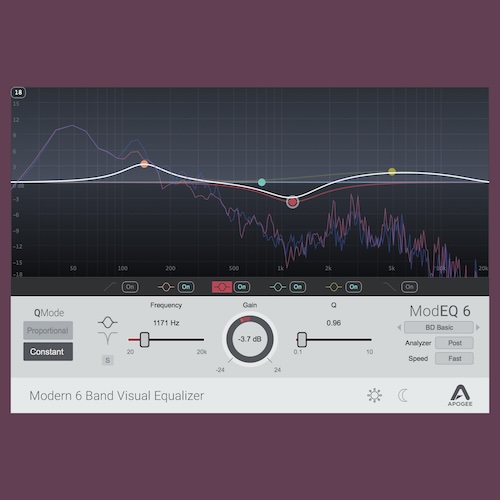
Task: Switch to light theme sun icon
Action: point(374,395)
